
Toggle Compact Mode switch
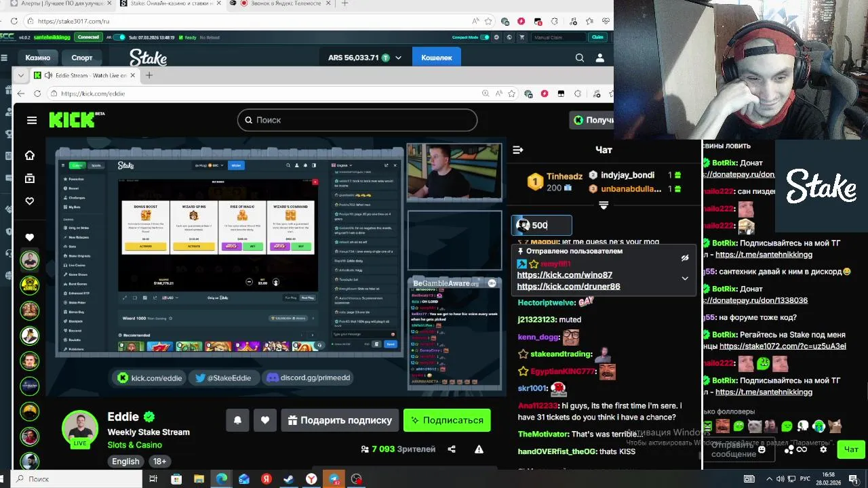pyautogui.click(x=485, y=37)
